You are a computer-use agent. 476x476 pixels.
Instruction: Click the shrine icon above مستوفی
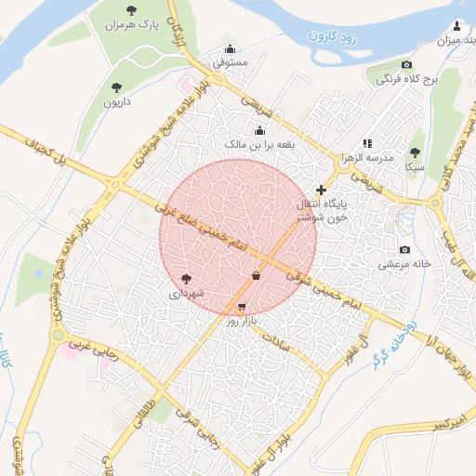click(230, 49)
